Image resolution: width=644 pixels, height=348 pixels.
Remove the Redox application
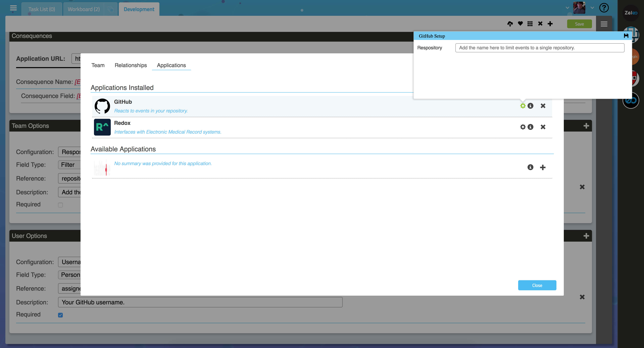(x=543, y=127)
